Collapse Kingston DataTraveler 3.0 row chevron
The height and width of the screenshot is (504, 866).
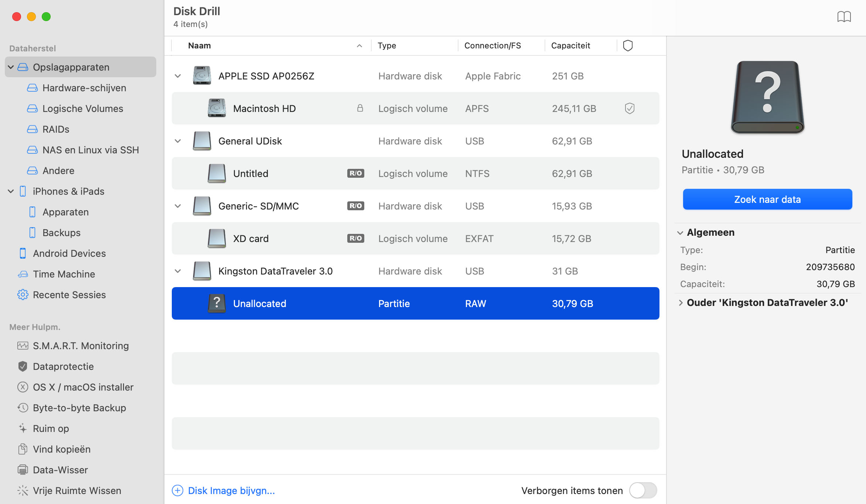pos(178,271)
